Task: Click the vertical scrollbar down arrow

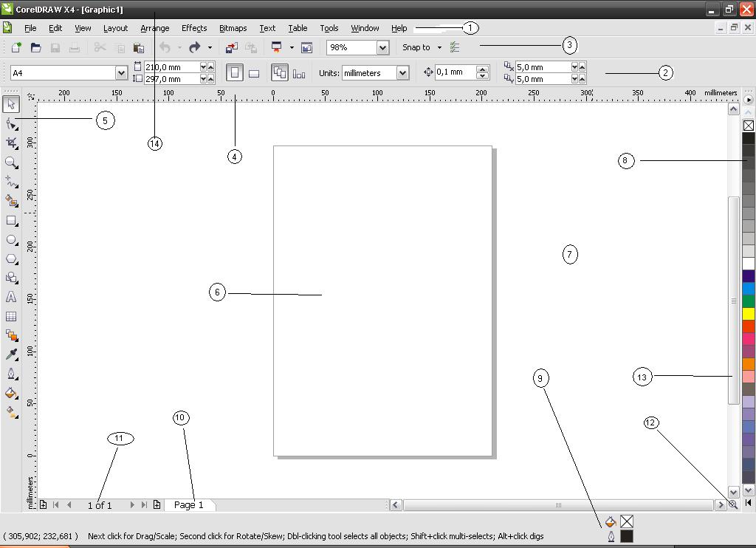Action: pyautogui.click(x=733, y=492)
